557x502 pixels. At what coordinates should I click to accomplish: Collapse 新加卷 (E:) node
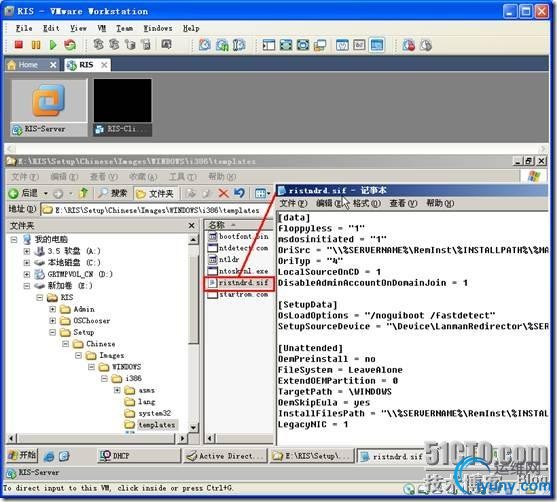27,286
